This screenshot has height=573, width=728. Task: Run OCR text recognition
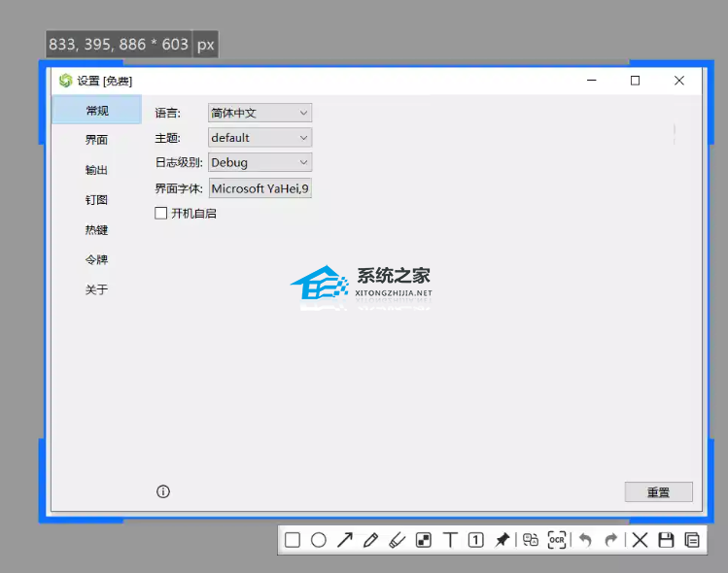coord(557,541)
